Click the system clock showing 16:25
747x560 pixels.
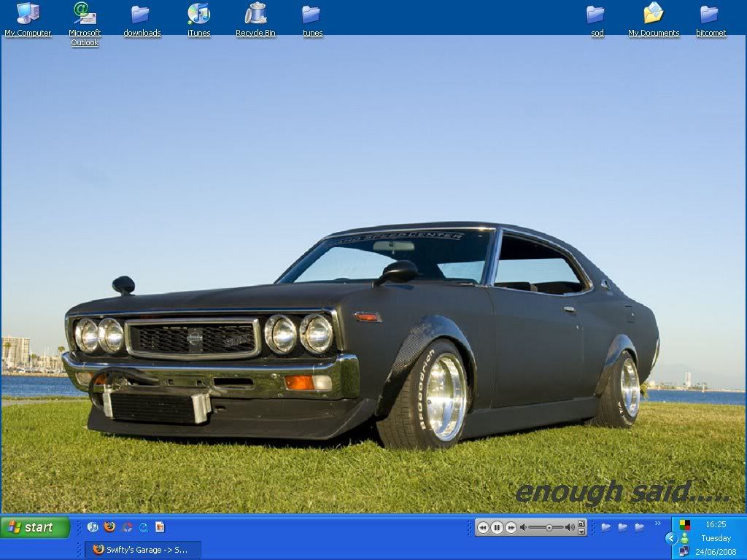[x=716, y=524]
